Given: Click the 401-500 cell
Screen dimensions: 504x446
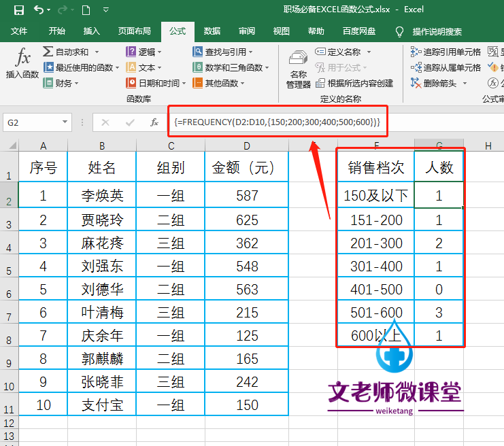Looking at the screenshot, I should [376, 289].
